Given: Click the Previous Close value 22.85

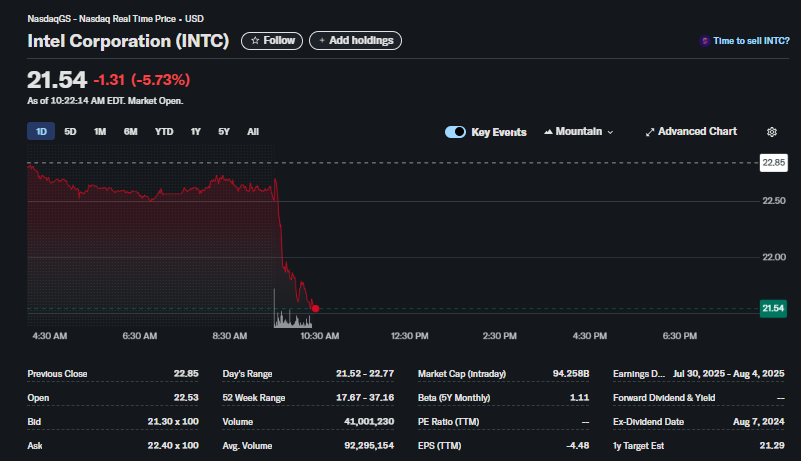Looking at the screenshot, I should coord(186,374).
